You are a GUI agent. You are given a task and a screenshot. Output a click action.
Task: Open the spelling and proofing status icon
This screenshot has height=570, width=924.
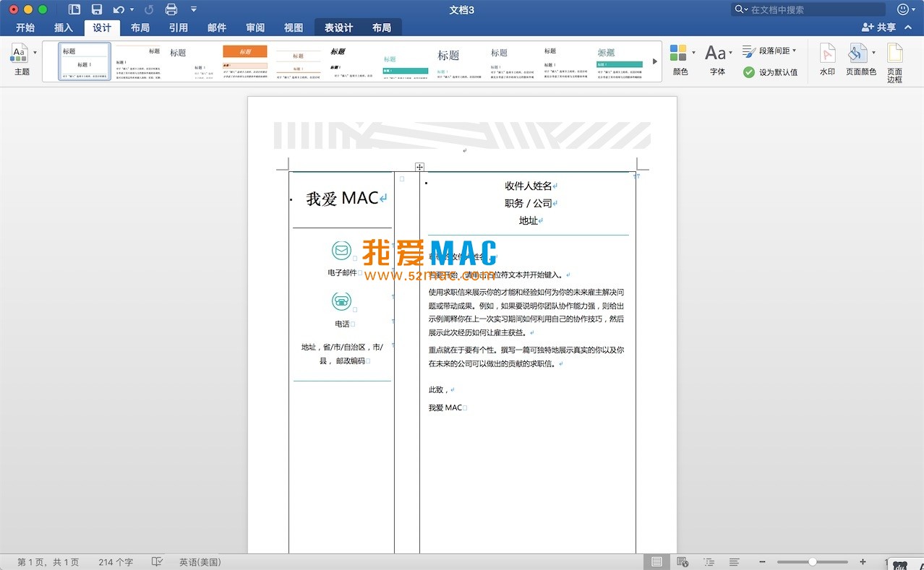[157, 562]
